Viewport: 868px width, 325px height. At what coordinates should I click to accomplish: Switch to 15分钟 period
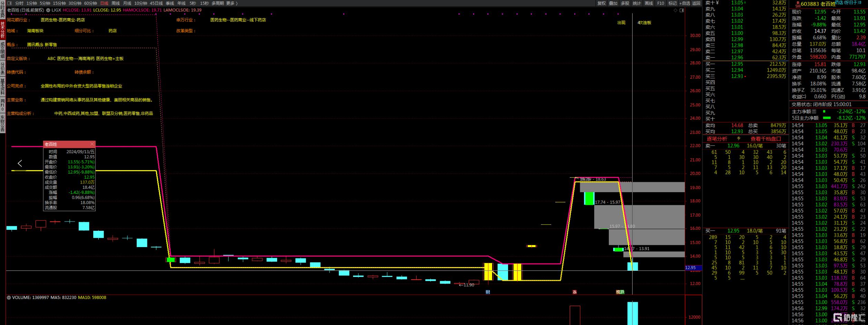(x=59, y=3)
